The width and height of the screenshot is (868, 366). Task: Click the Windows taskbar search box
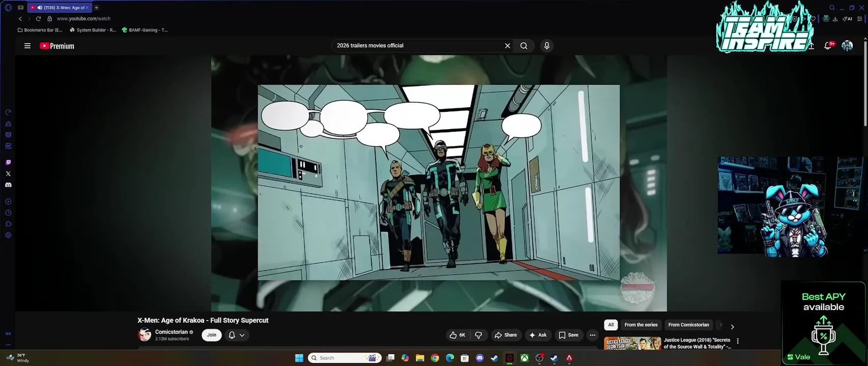tap(345, 358)
